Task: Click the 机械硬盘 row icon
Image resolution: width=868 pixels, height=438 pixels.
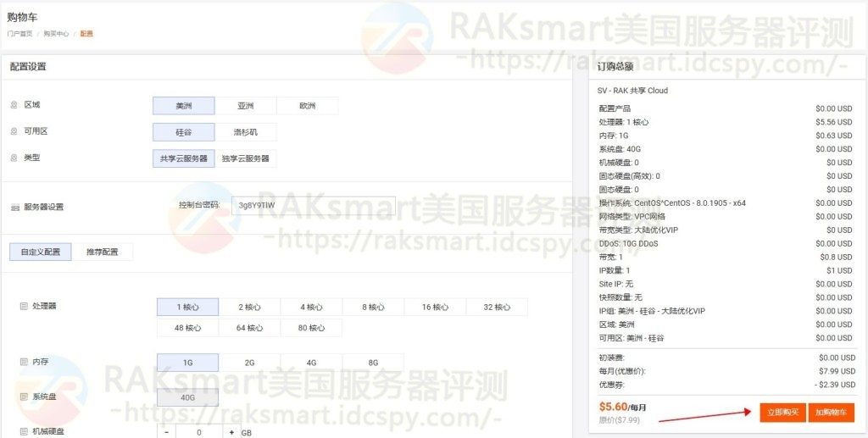Action: (x=24, y=431)
